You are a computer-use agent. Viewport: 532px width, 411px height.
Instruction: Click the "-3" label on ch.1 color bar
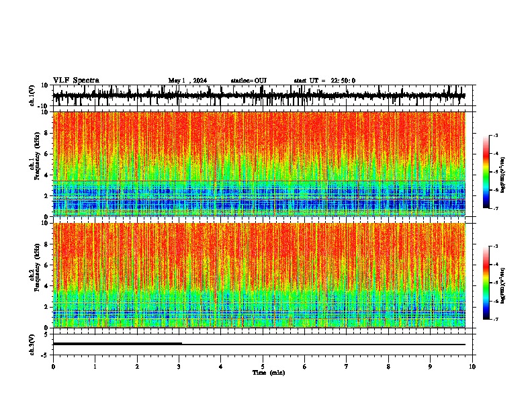pyautogui.click(x=495, y=136)
